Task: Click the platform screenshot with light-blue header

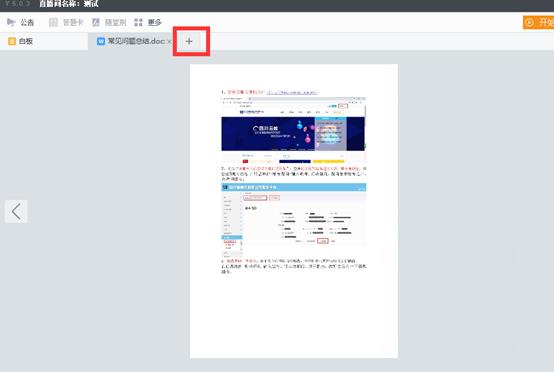Action: tap(294, 220)
